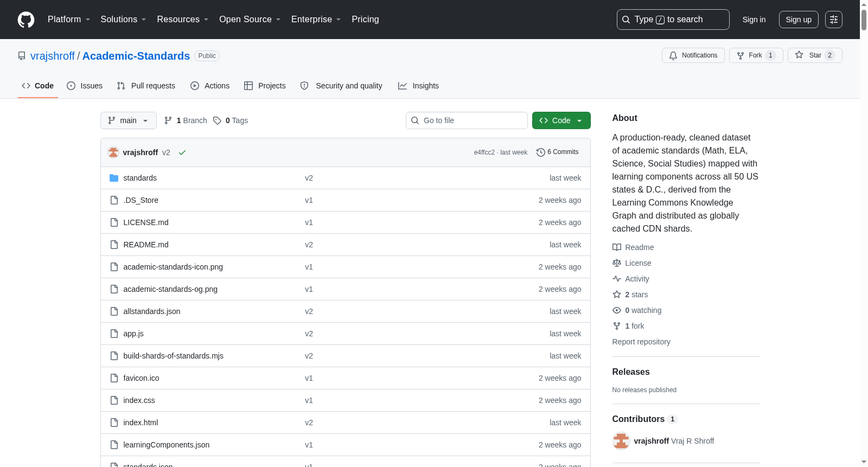
Task: Click the file icon beside app.js
Action: [114, 334]
